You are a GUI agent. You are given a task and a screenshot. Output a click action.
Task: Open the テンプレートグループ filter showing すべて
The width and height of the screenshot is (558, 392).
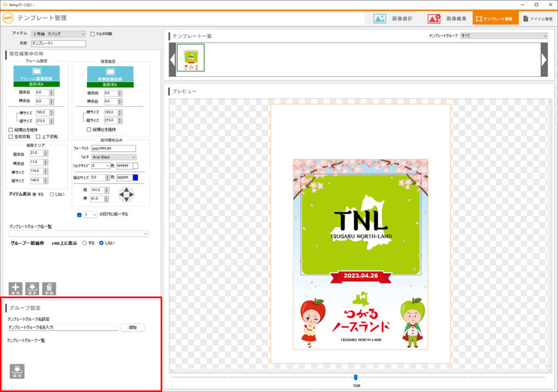tap(503, 36)
